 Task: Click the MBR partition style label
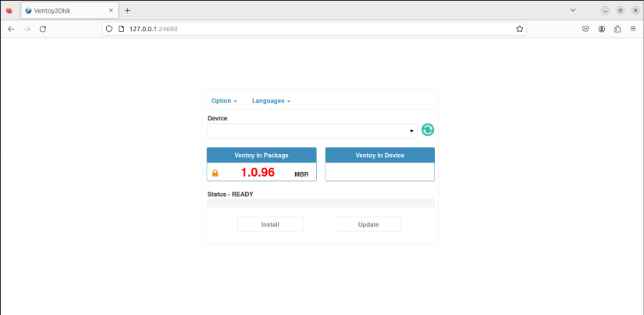[x=301, y=174]
